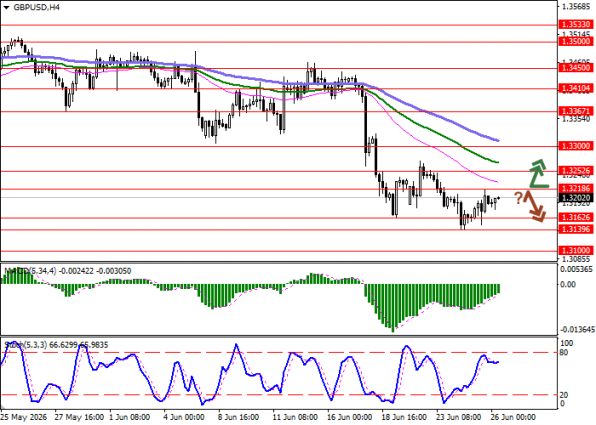The height and width of the screenshot is (425, 596).
Task: Select the 1.35330 red price level label
Action: click(575, 24)
